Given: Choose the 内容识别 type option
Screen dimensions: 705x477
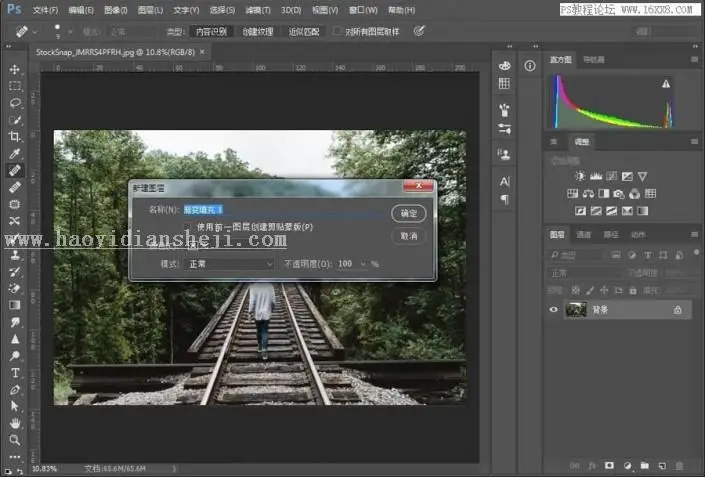Looking at the screenshot, I should point(211,31).
